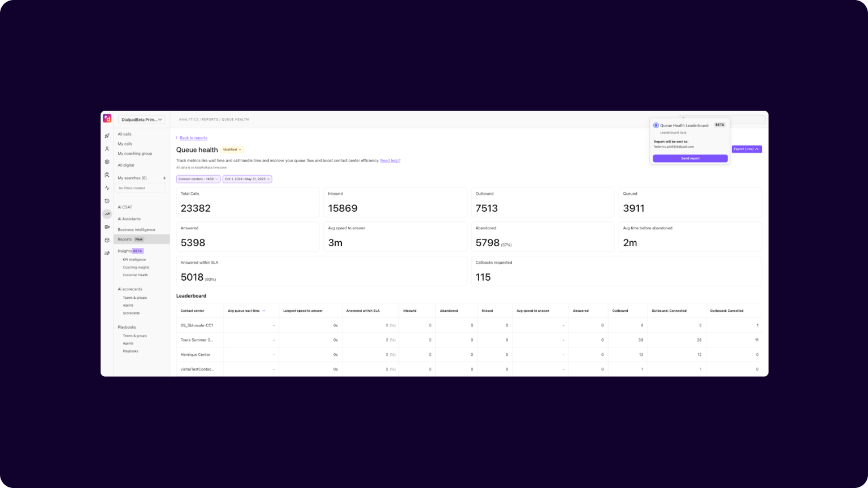868x488 pixels.
Task: Follow the Need help link
Action: tap(390, 160)
